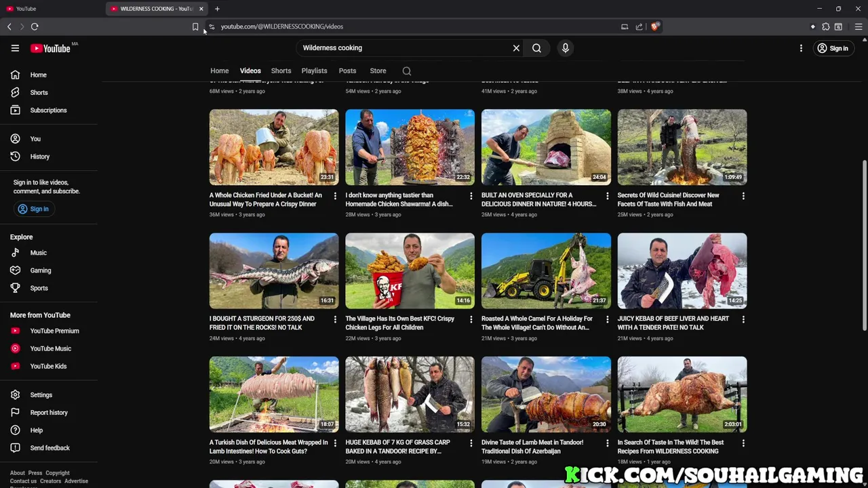868x488 pixels.
Task: Search within the channel using magnifier icon
Action: [x=407, y=71]
